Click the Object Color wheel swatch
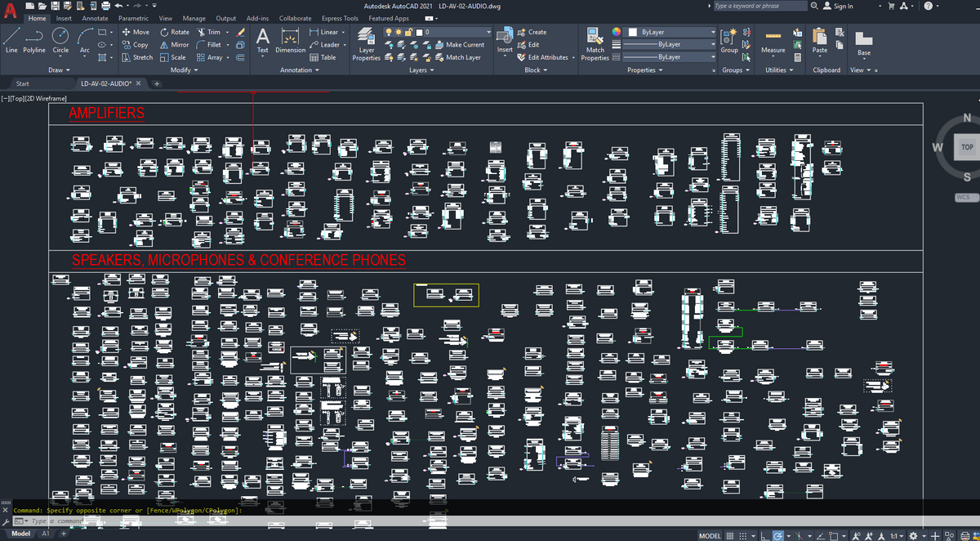 click(617, 32)
